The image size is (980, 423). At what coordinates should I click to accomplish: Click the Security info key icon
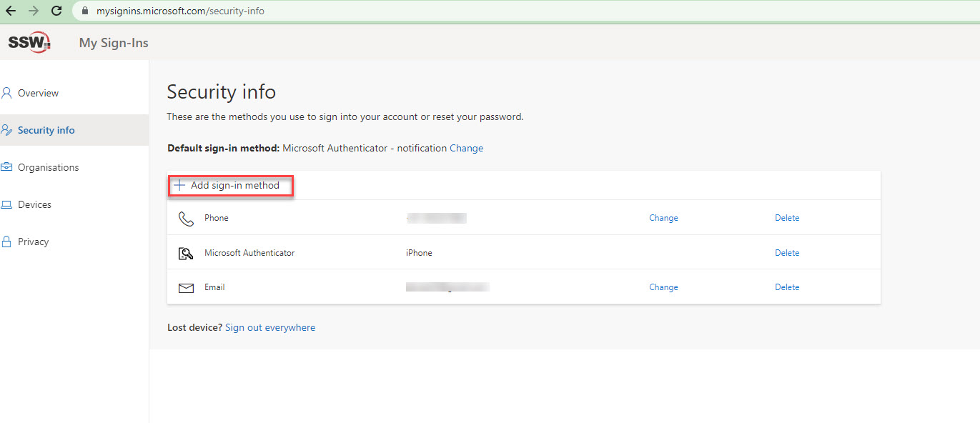tap(6, 130)
